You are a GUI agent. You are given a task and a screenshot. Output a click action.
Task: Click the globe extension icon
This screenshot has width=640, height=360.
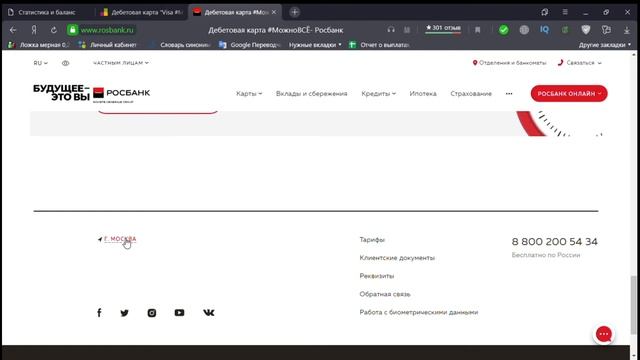(x=524, y=30)
